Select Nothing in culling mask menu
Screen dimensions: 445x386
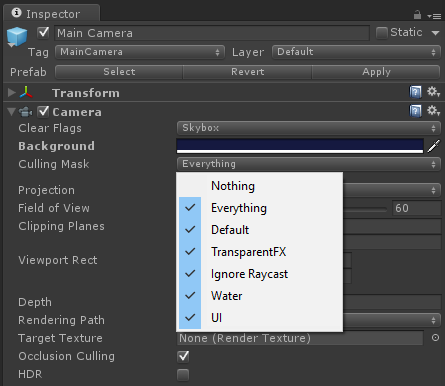click(259, 186)
